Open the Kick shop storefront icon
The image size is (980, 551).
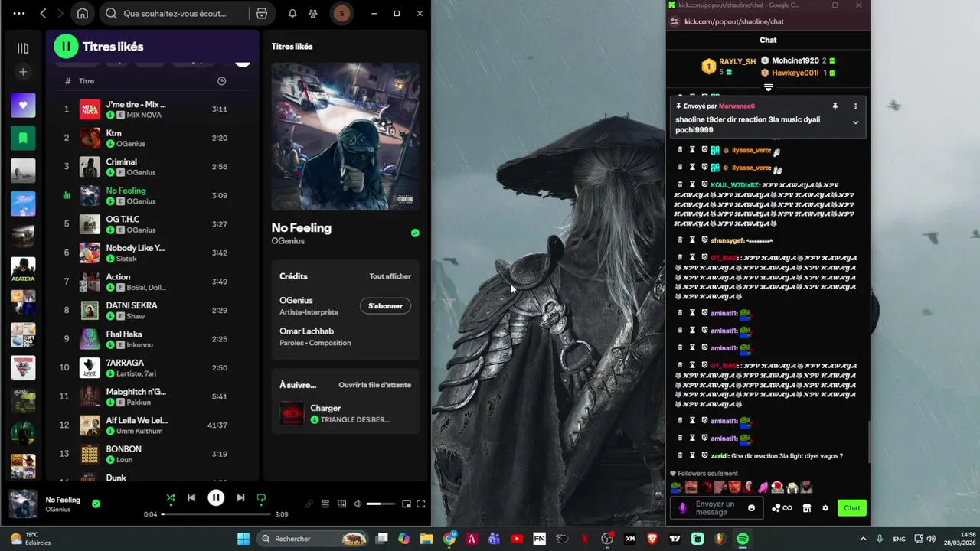pos(806,508)
